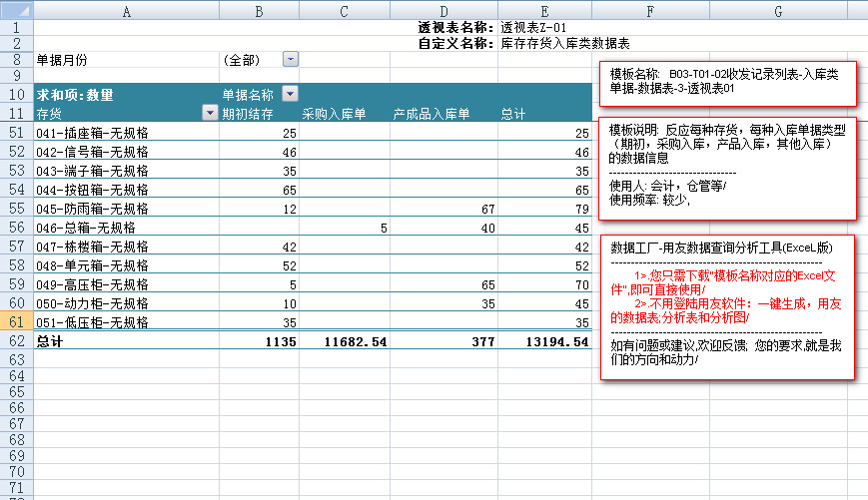
Task: Select row 62 header
Action: click(x=16, y=341)
